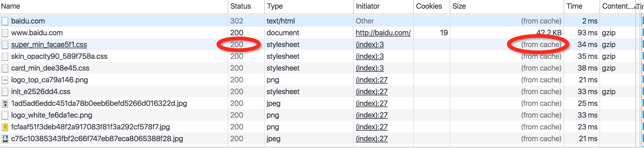Select the skin_opacity90_589f758a.css request name
Screen dimensions: 644x148
[x=59, y=56]
